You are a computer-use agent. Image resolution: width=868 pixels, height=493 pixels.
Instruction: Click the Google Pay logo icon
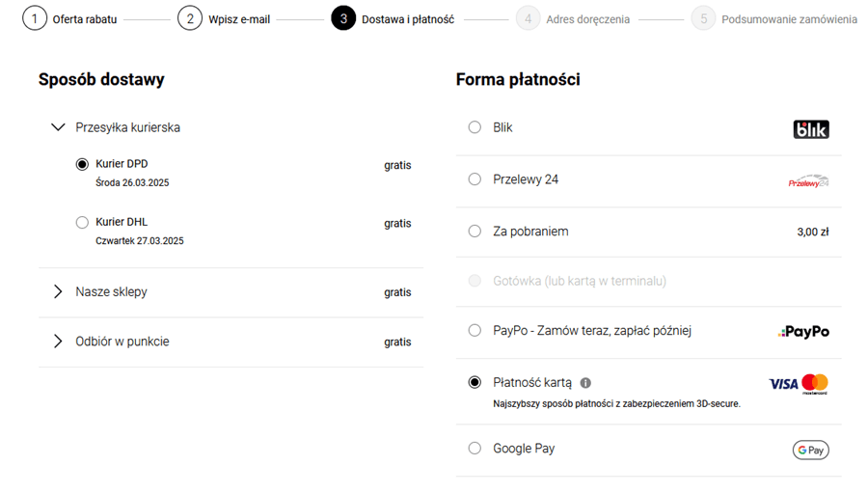pos(810,450)
